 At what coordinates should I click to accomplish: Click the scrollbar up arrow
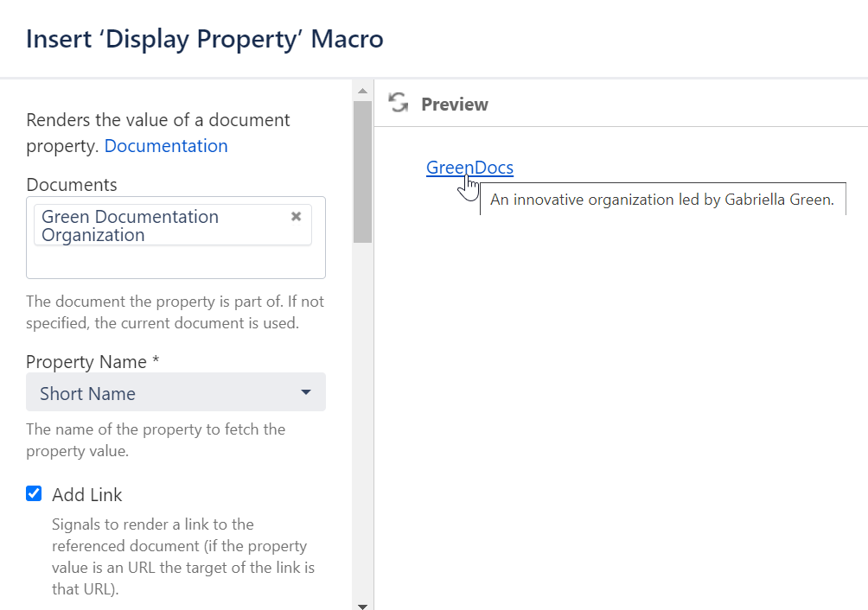point(362,90)
